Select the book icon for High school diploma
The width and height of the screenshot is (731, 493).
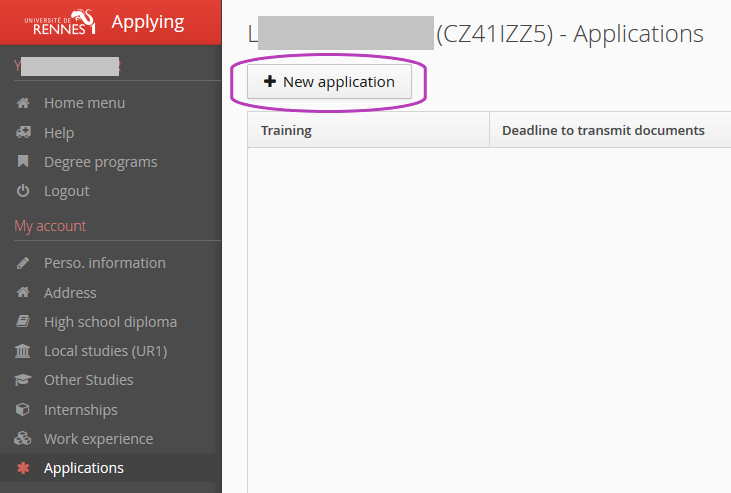click(x=23, y=322)
